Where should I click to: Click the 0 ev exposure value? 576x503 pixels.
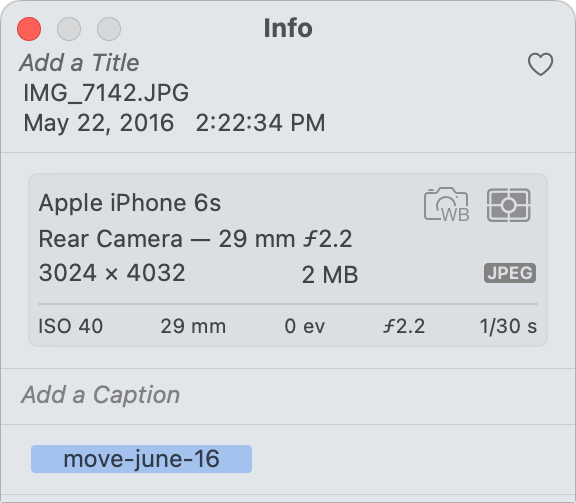point(305,326)
